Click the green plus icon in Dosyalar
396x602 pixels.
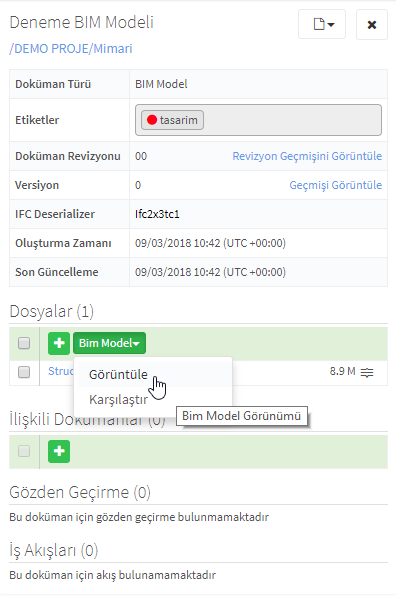pos(59,343)
